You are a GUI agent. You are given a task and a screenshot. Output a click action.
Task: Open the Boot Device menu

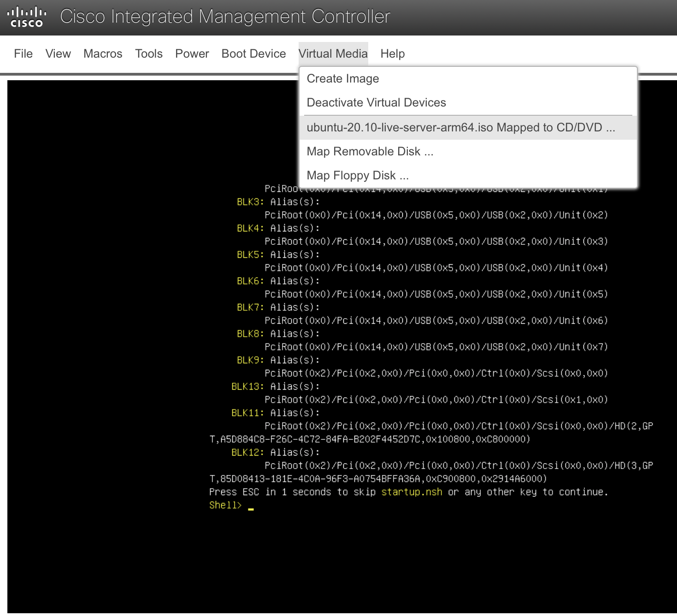tap(253, 53)
